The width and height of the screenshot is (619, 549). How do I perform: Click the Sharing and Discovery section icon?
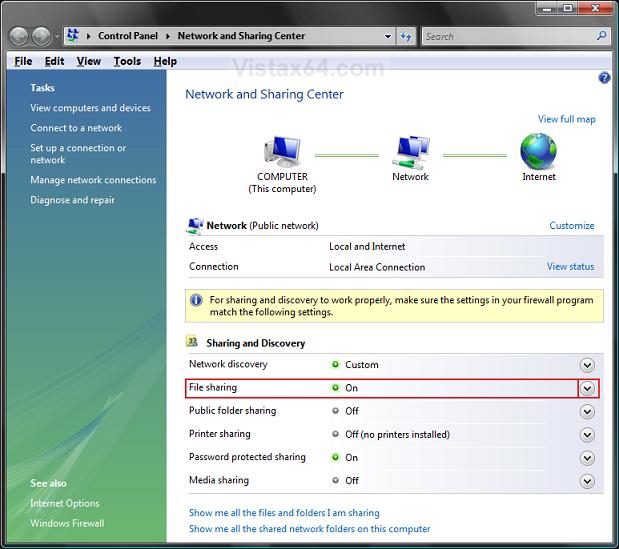click(x=192, y=341)
